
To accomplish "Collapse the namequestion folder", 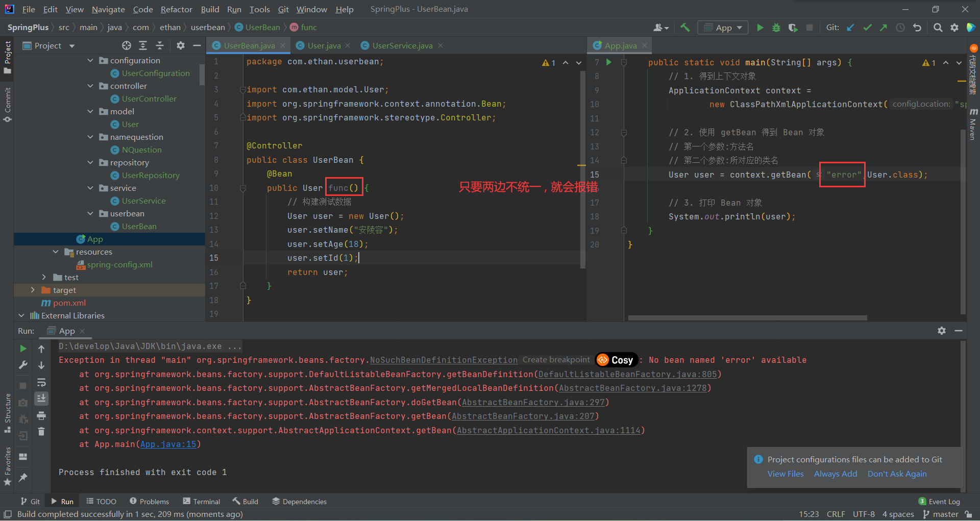I will pyautogui.click(x=90, y=137).
